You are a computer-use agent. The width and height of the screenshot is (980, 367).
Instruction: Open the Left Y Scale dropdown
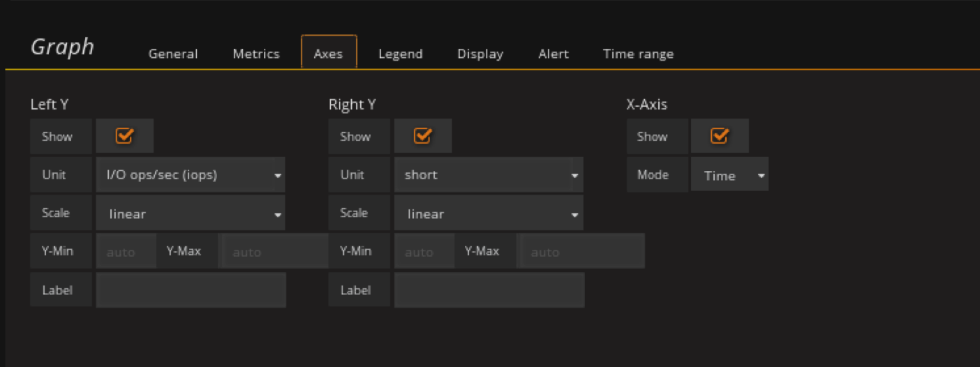click(x=190, y=214)
